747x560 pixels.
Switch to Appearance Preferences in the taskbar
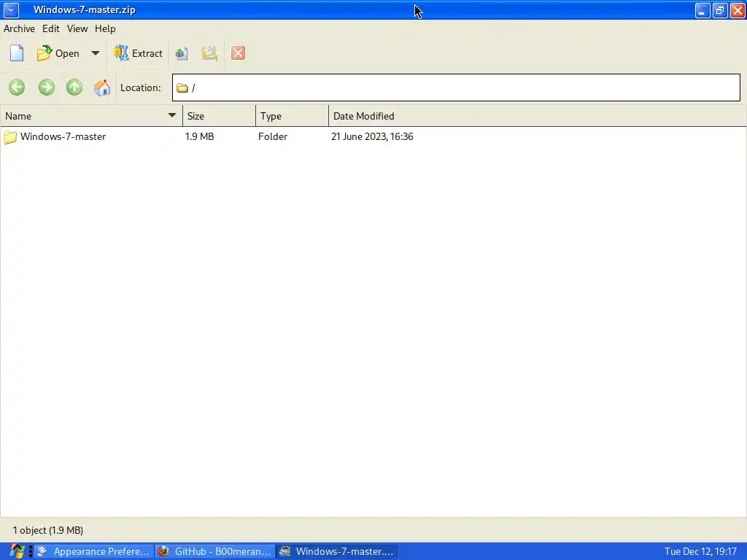click(x=94, y=551)
